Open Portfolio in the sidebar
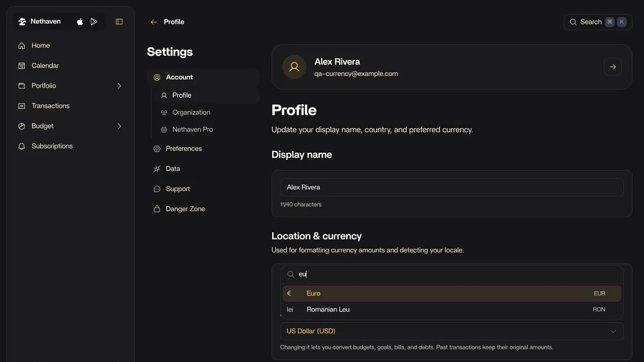644x362 pixels. pyautogui.click(x=71, y=86)
